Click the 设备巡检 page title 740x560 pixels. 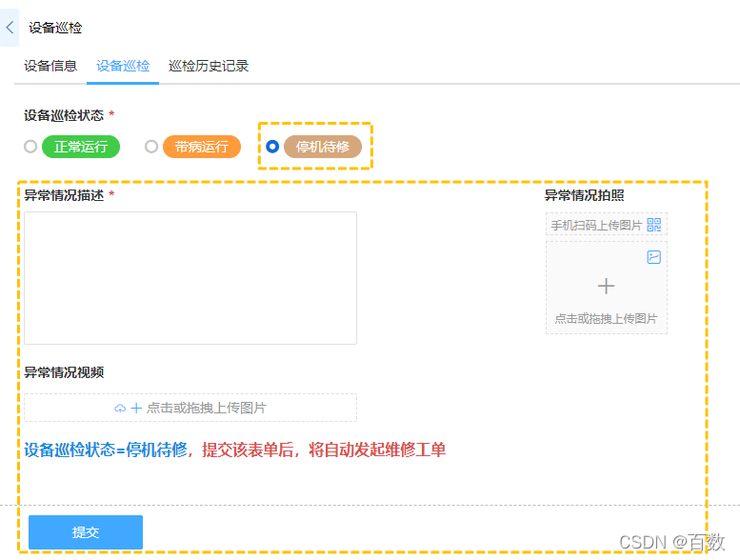coord(55,28)
